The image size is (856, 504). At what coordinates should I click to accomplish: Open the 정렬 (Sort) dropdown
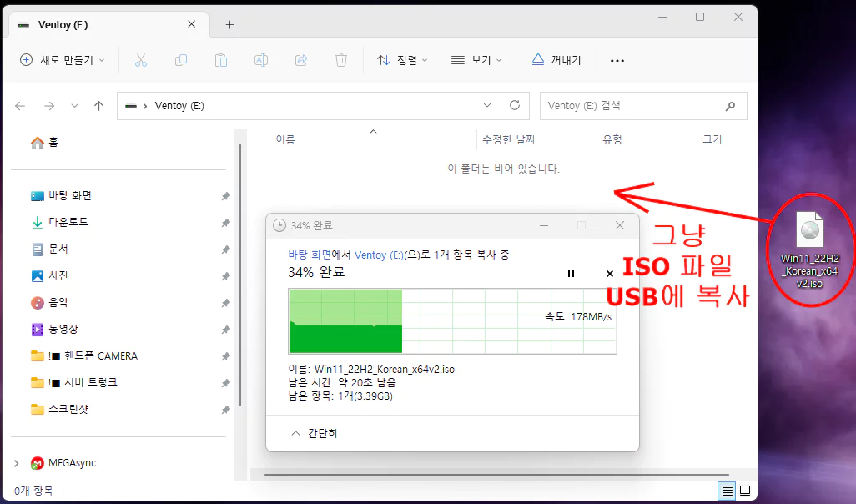click(402, 60)
